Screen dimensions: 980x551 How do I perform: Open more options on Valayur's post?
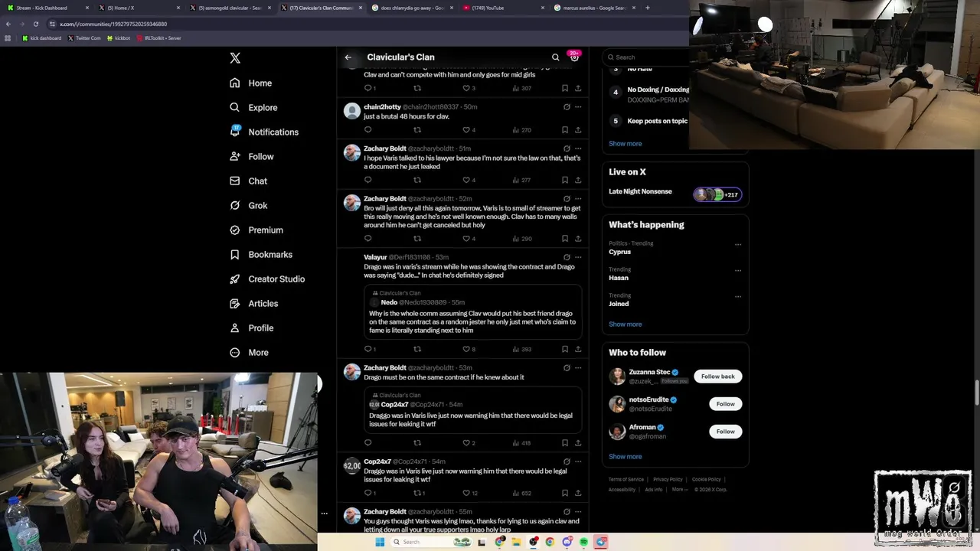[578, 257]
